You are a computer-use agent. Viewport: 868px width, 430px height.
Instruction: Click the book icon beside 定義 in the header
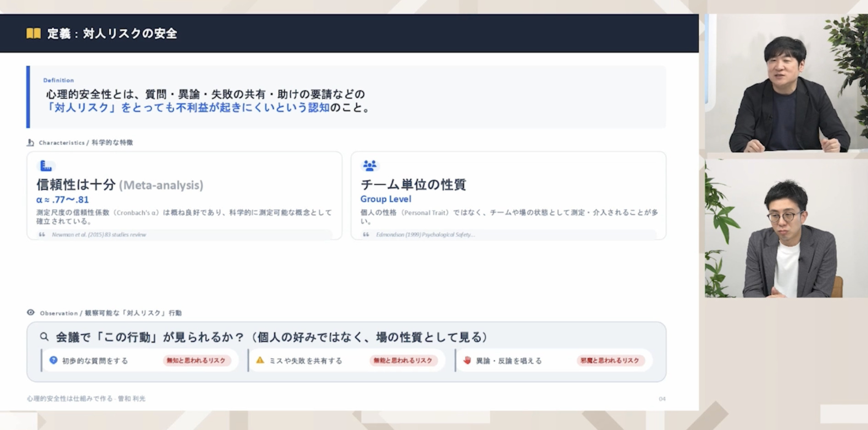click(33, 33)
